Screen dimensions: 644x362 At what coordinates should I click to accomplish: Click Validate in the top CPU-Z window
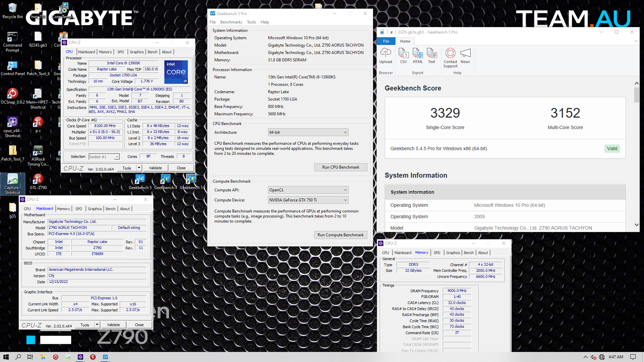pyautogui.click(x=155, y=168)
